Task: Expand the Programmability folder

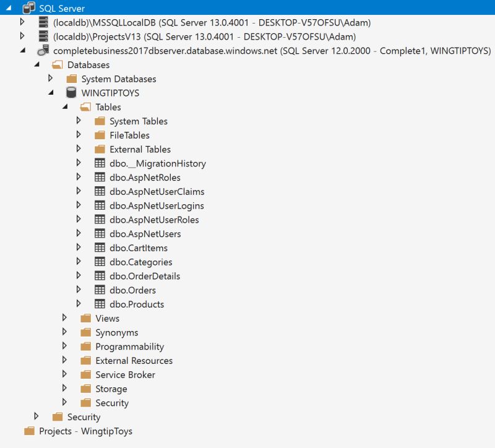Action: click(65, 347)
